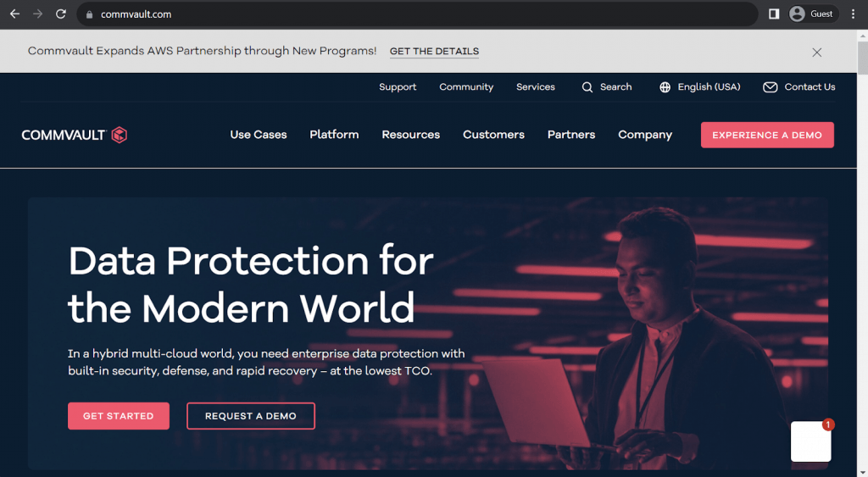The height and width of the screenshot is (477, 868).
Task: Click the address bar showing commvault.com
Action: (417, 14)
